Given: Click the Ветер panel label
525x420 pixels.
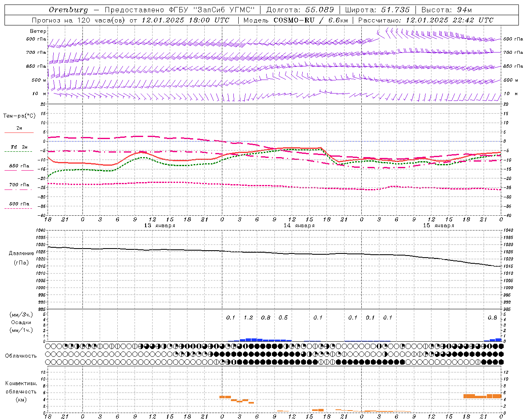Looking at the screenshot, I should pos(38,31).
